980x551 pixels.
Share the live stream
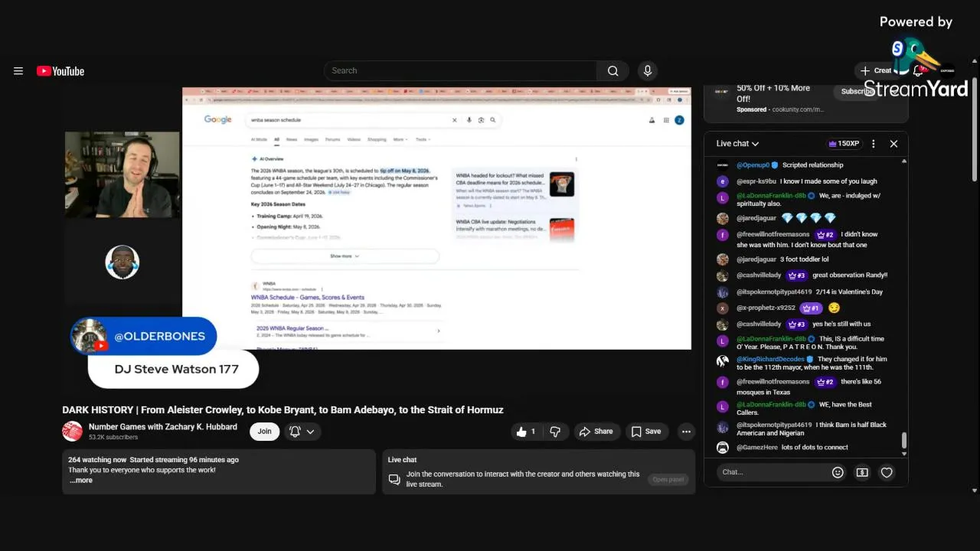tap(596, 432)
